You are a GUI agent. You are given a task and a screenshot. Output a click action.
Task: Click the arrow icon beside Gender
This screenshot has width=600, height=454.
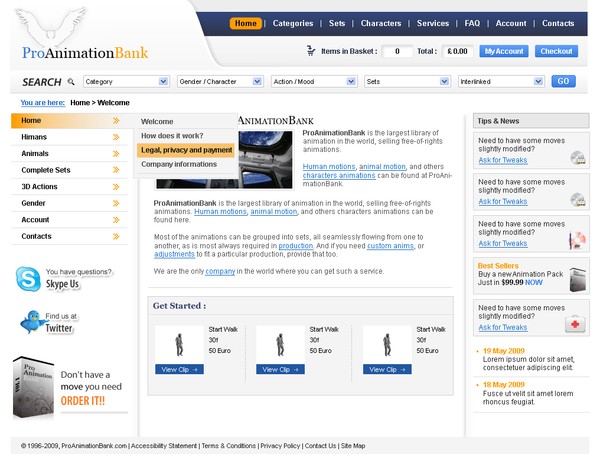pyautogui.click(x=116, y=203)
